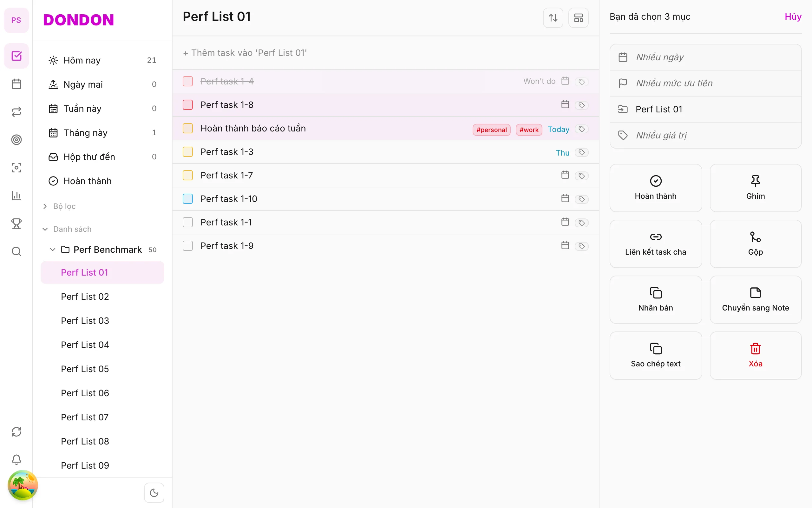
Task: Toggle dark mode moon button
Action: 154,492
